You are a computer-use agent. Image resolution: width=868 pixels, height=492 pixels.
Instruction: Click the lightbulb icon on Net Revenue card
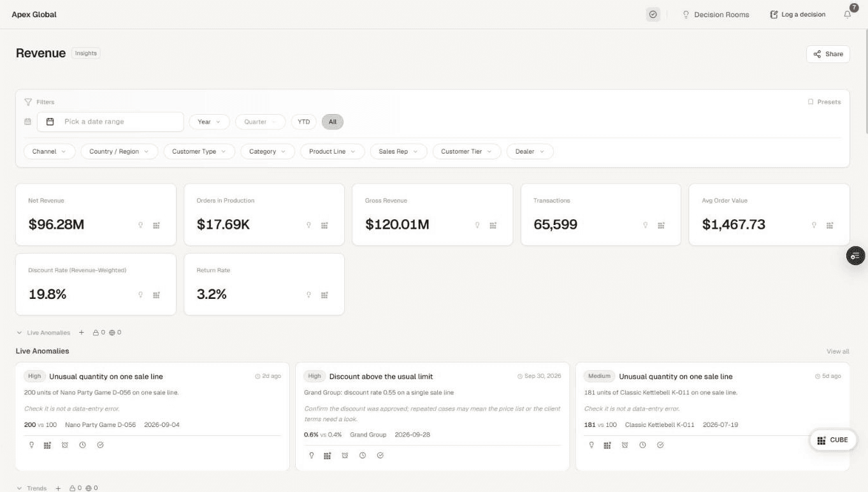[x=141, y=225]
